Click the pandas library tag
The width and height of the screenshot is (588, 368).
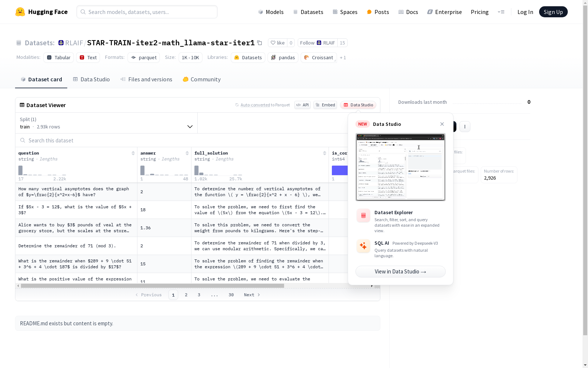283,57
